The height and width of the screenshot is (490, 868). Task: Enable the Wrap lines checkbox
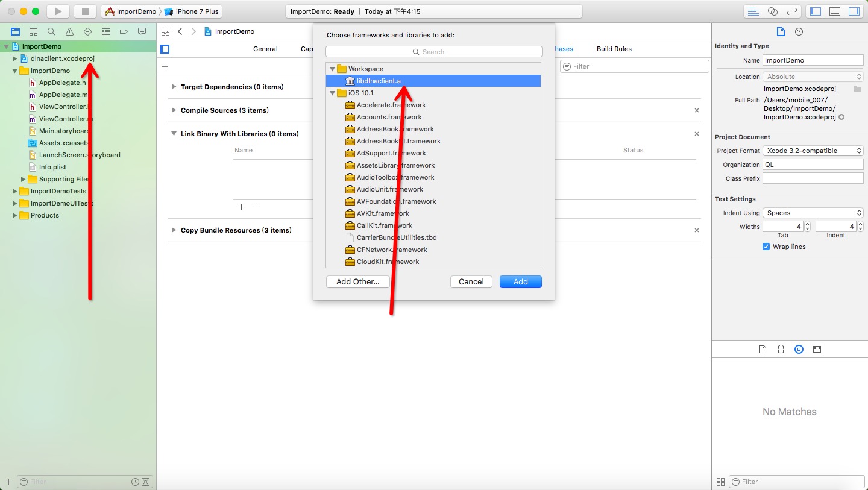click(766, 247)
